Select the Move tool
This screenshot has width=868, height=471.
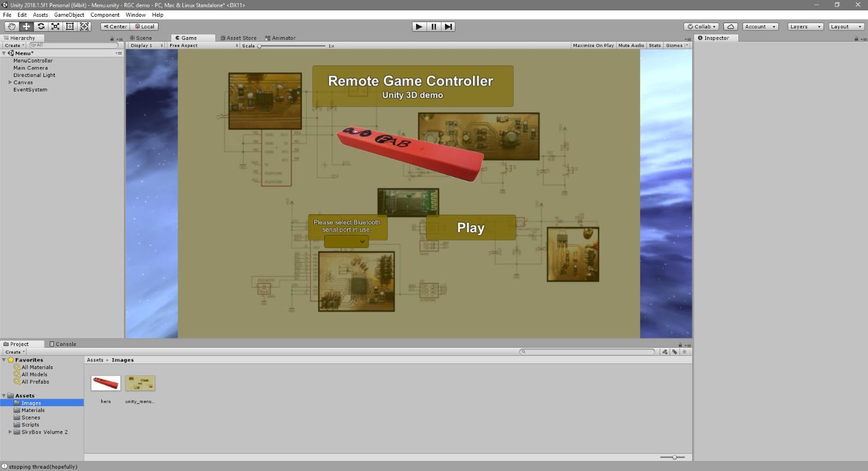click(26, 27)
